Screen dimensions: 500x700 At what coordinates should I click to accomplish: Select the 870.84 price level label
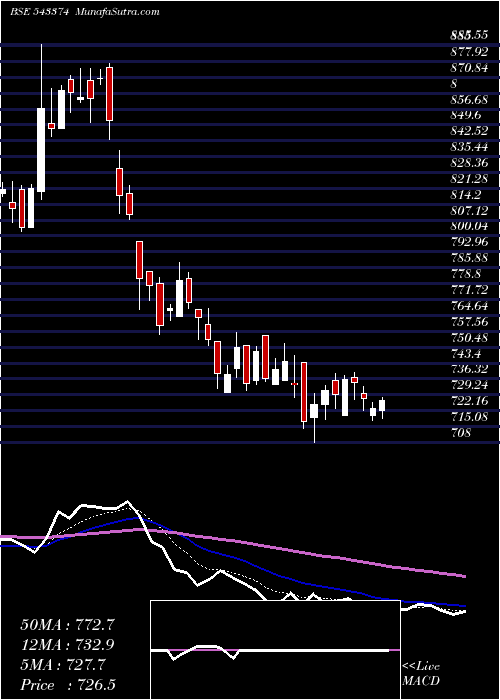click(x=469, y=68)
